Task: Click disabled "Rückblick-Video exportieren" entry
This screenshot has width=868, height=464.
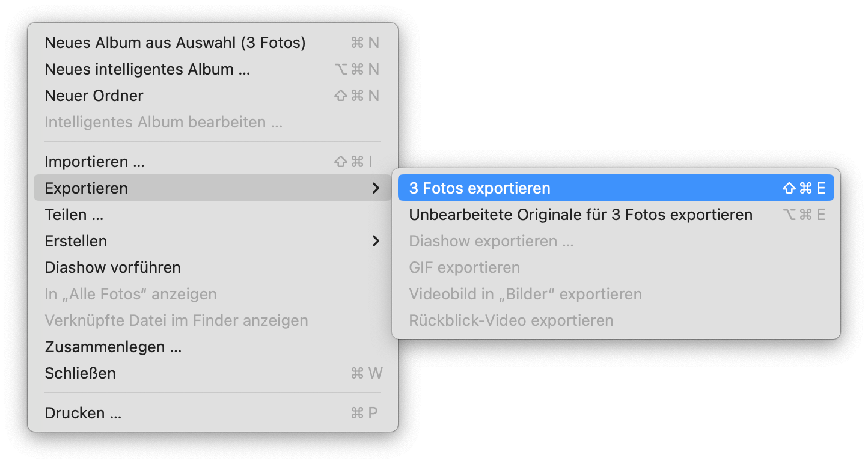Action: click(x=511, y=320)
